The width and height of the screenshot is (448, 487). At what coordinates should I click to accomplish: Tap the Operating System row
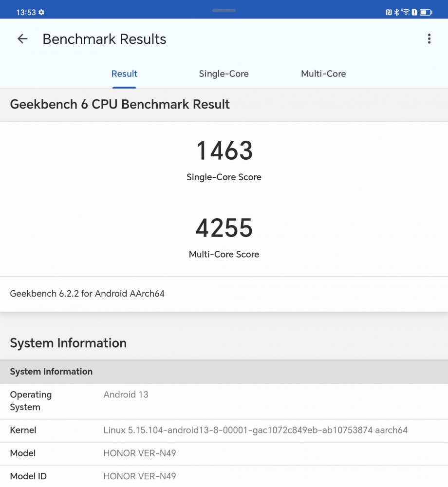224,401
